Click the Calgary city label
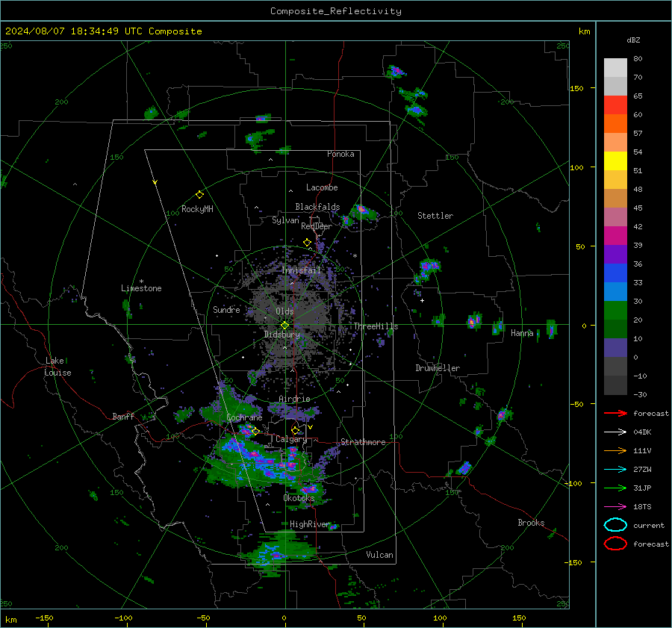This screenshot has width=672, height=628. [291, 439]
